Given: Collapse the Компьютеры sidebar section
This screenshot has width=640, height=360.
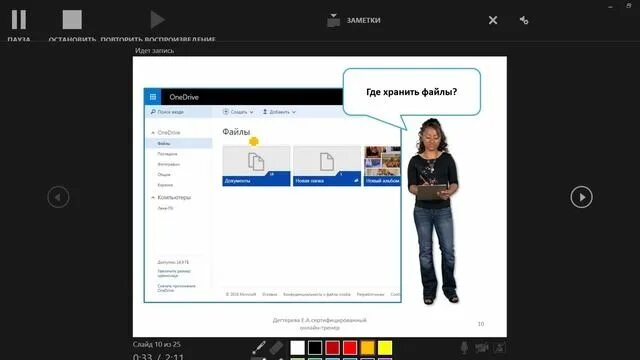Looking at the screenshot, I should [x=153, y=198].
